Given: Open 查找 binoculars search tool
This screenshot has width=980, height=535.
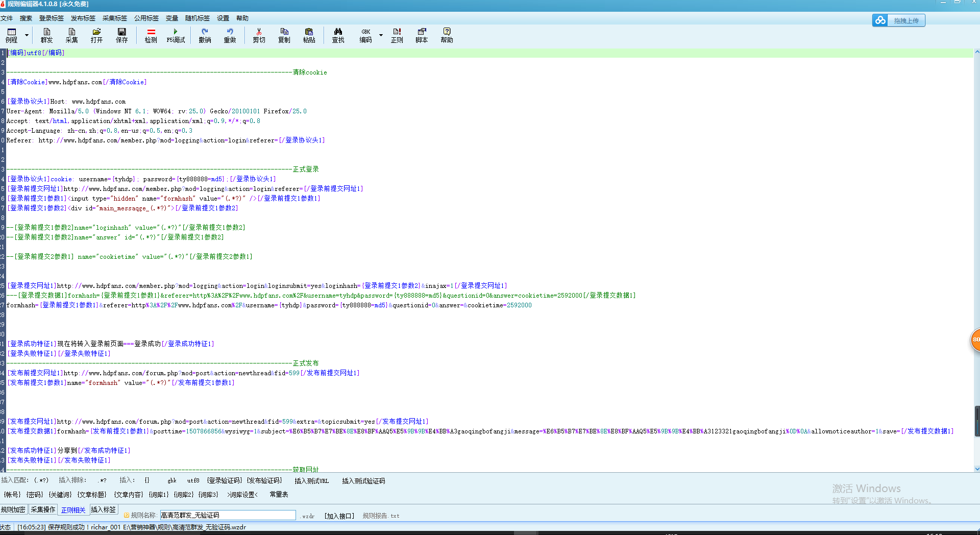Looking at the screenshot, I should click(x=338, y=35).
